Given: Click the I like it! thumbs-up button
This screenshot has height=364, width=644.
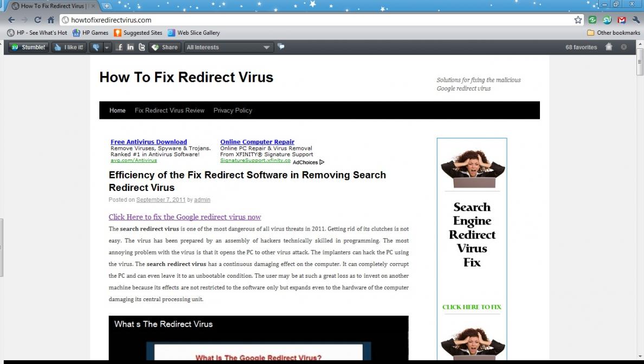Looking at the screenshot, I should coord(69,47).
